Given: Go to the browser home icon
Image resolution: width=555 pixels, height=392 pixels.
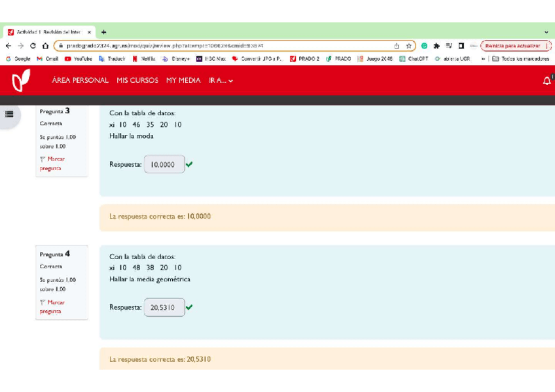Looking at the screenshot, I should pyautogui.click(x=45, y=46).
